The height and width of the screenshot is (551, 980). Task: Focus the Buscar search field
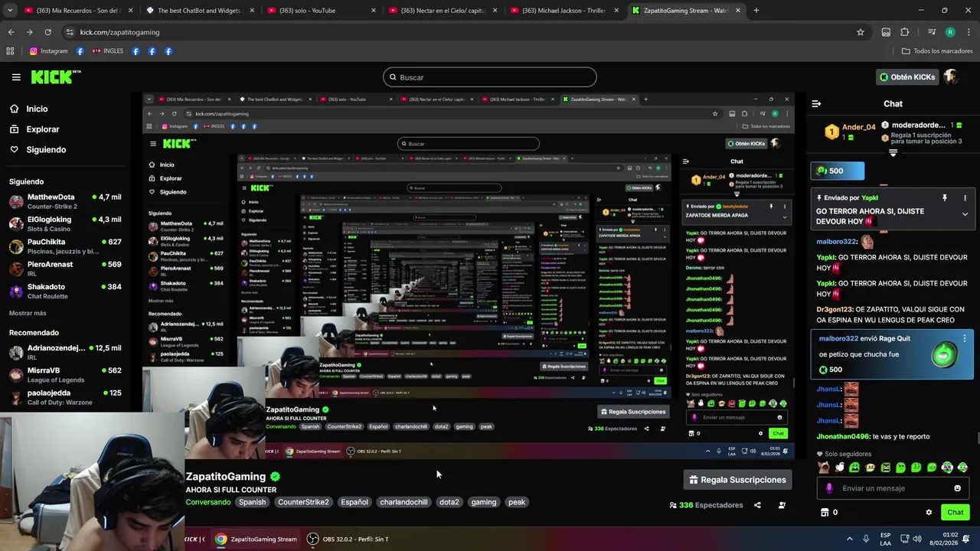490,77
